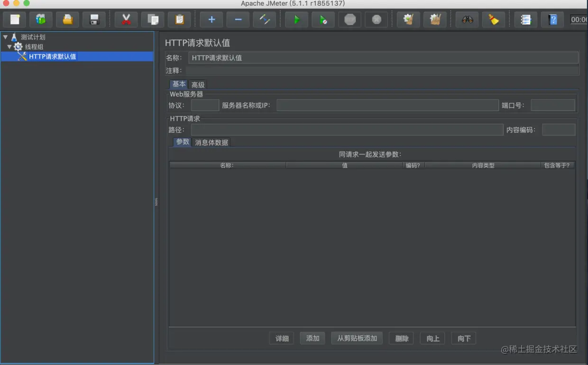This screenshot has height=365, width=588.
Task: Collapse the 线程组 tree node arrow
Action: click(x=9, y=46)
